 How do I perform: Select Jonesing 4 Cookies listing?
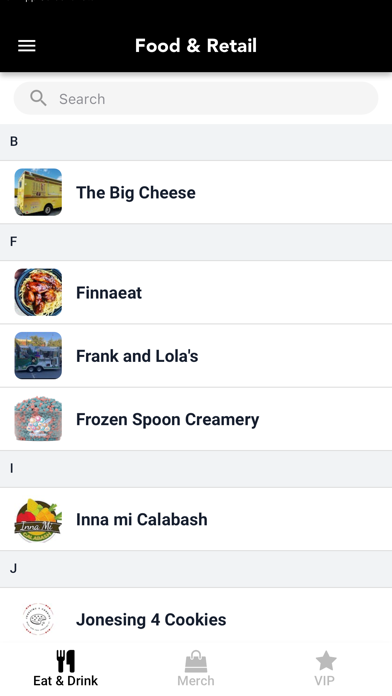tap(196, 619)
